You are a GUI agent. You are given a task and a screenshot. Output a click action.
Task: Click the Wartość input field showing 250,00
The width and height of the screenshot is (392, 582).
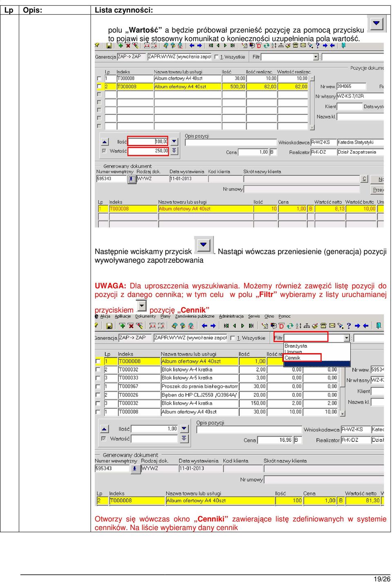(x=148, y=151)
